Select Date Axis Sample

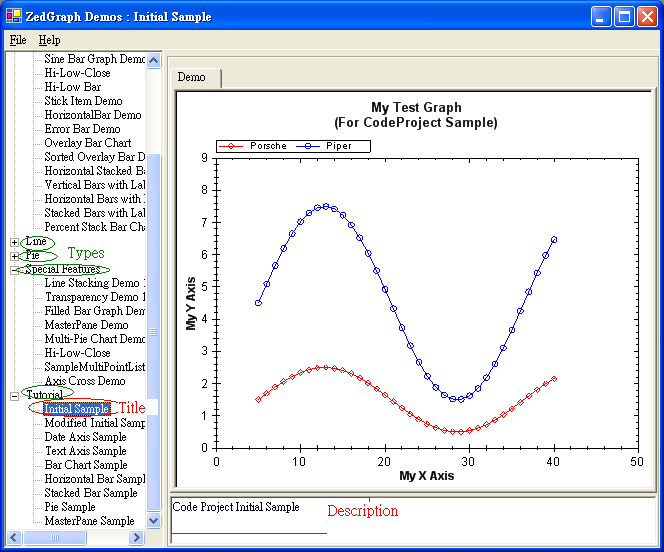click(86, 436)
